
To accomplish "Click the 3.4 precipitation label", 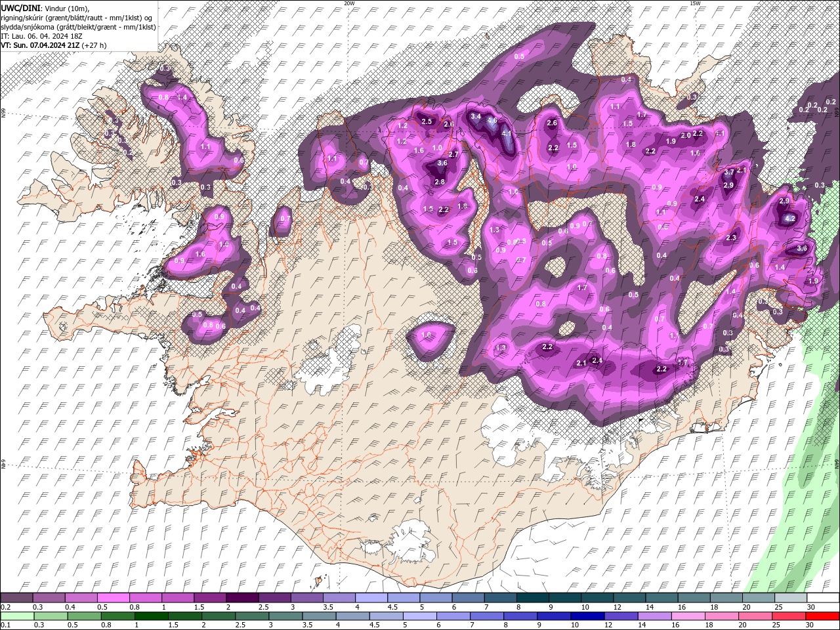I will tap(476, 116).
